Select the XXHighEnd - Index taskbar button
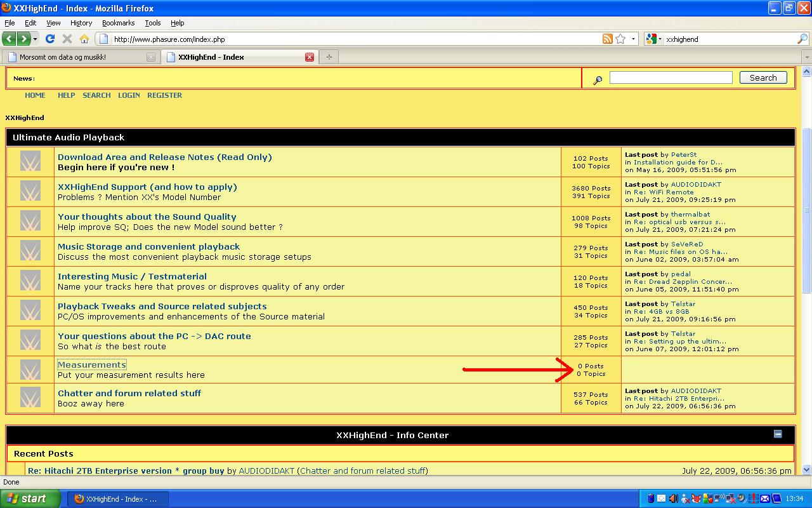Image resolution: width=812 pixels, height=508 pixels. pos(118,498)
